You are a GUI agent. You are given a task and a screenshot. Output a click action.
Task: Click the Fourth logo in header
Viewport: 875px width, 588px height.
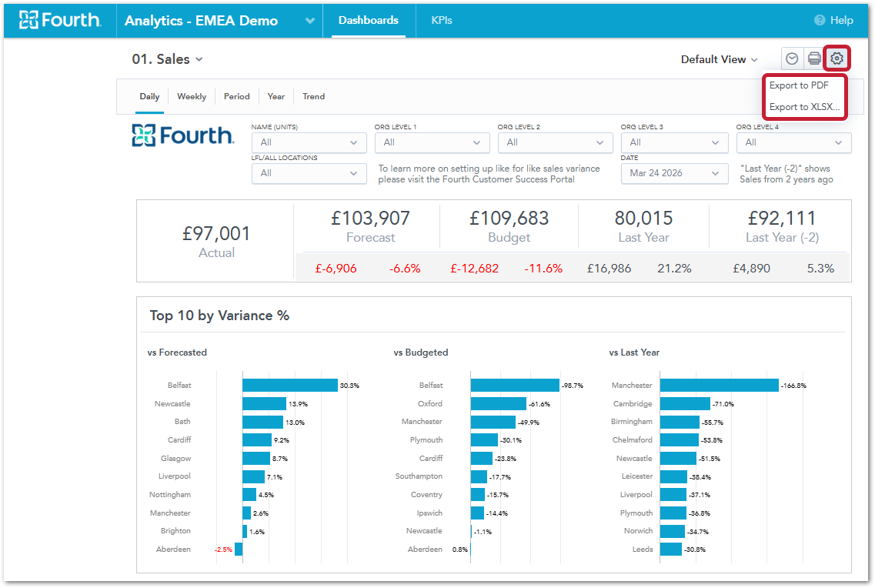[x=60, y=20]
